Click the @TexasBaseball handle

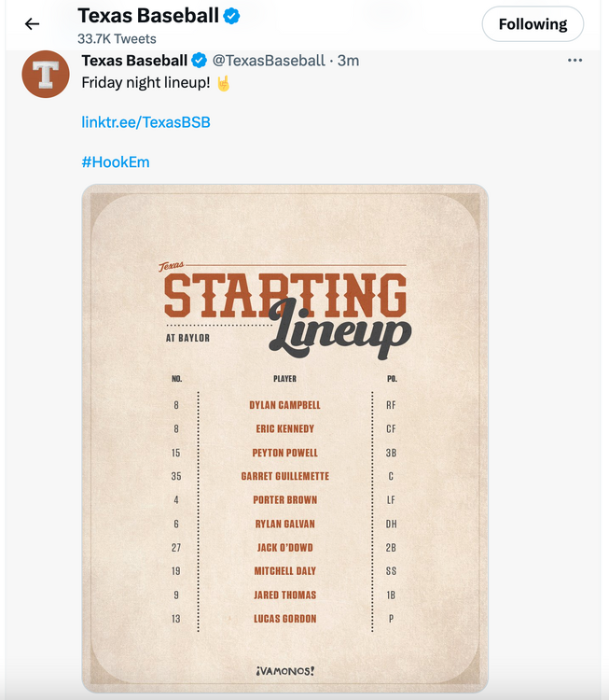270,61
